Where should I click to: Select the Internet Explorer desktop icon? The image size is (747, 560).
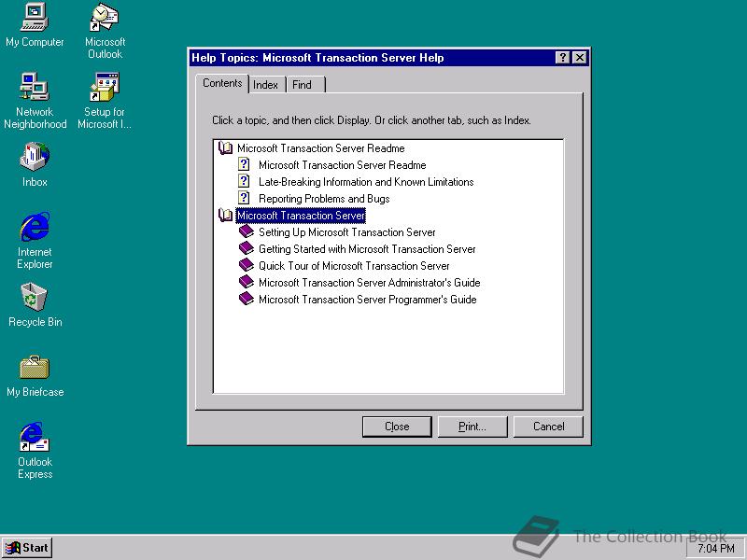coord(35,241)
